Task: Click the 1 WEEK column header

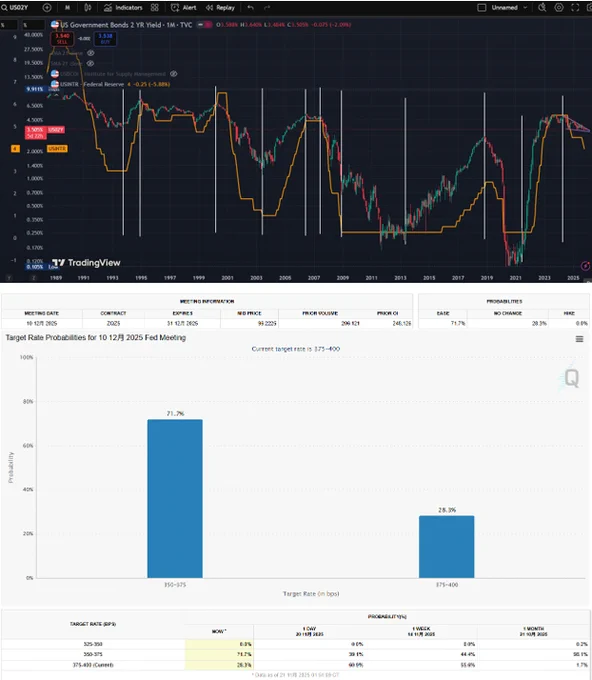Action: (x=421, y=631)
